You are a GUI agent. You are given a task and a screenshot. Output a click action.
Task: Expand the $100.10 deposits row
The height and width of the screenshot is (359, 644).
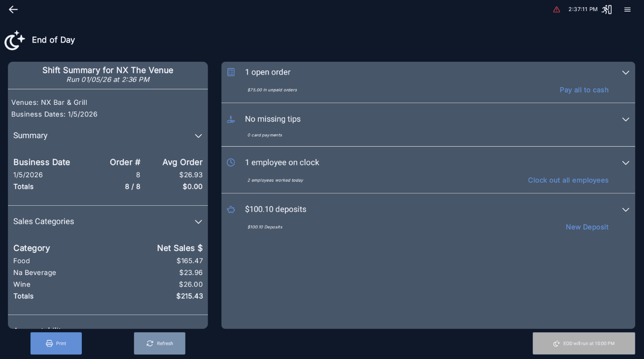[626, 209]
